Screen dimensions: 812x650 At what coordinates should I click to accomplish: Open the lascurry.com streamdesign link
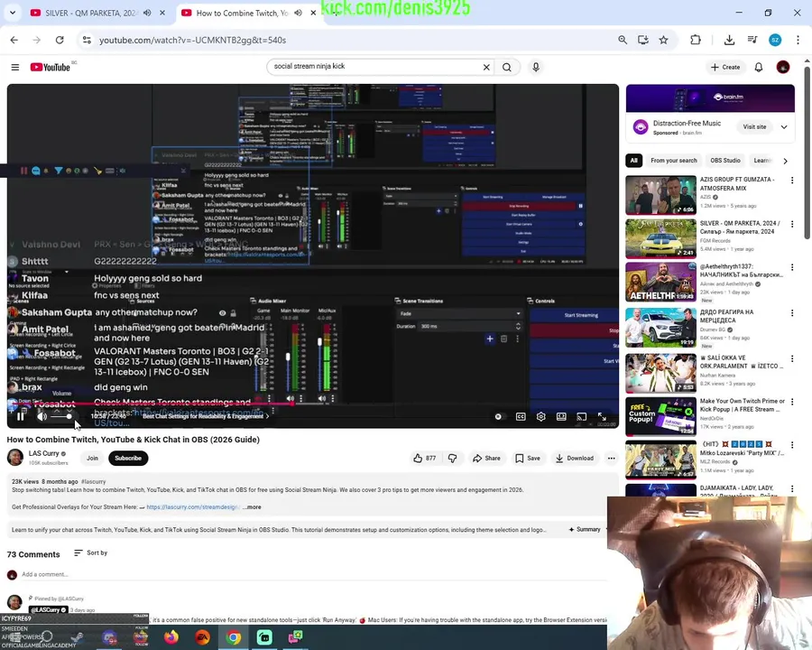click(x=193, y=507)
